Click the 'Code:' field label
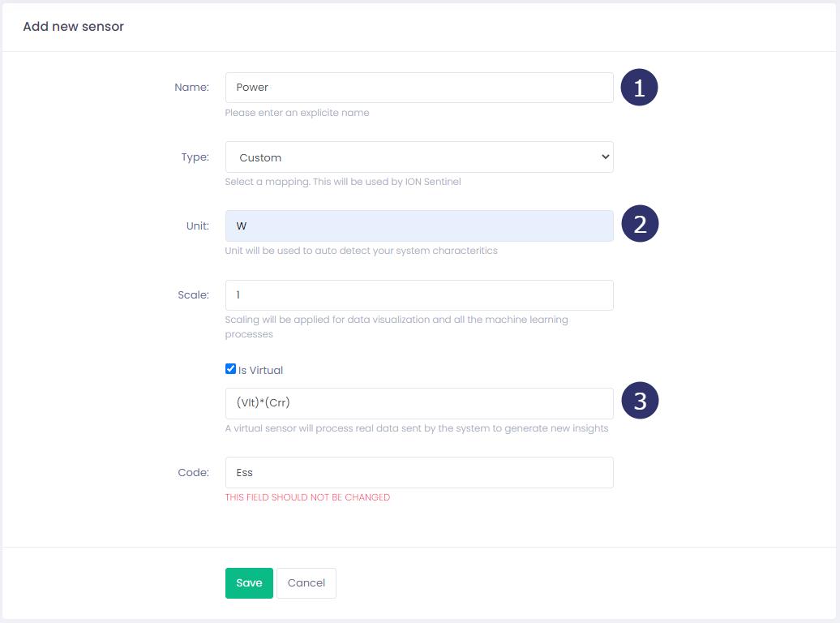 coord(193,473)
